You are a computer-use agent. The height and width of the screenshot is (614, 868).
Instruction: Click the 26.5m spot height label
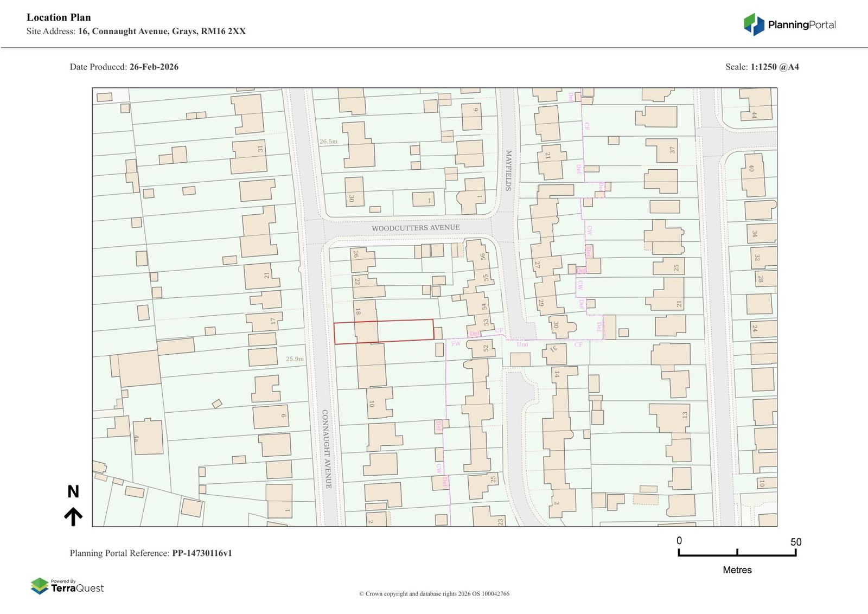click(x=328, y=142)
